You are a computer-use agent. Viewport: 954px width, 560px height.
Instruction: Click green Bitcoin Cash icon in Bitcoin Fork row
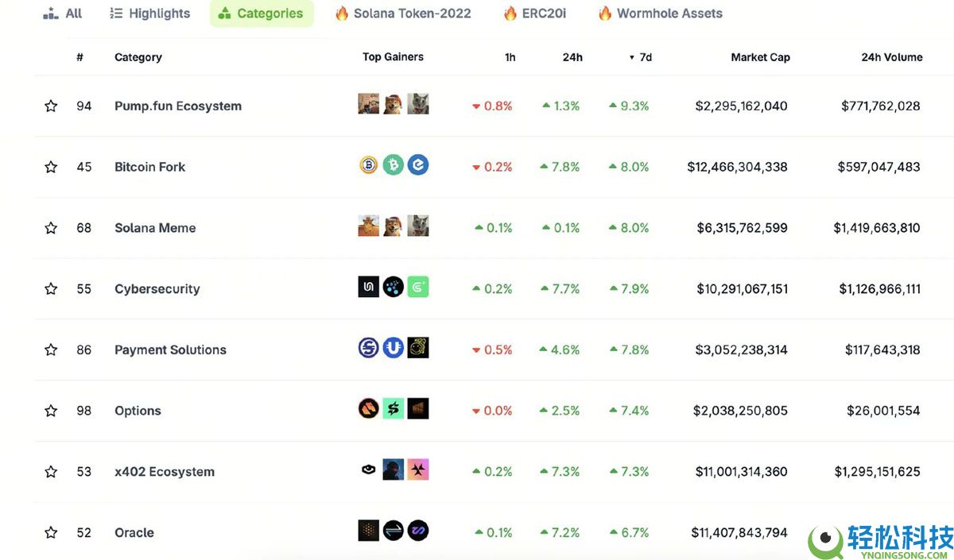coord(394,165)
